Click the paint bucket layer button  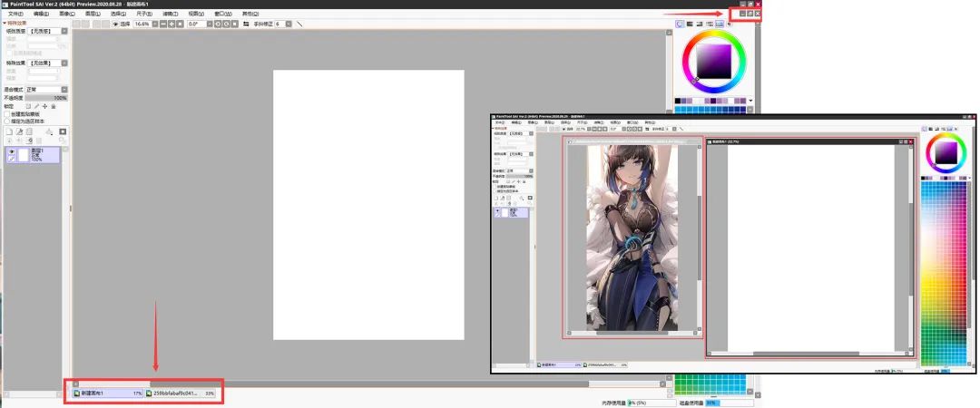click(x=49, y=131)
